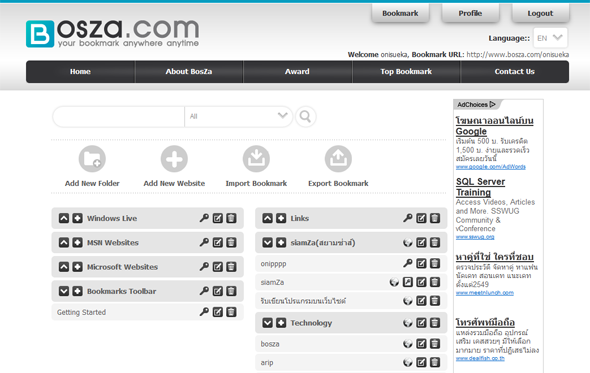Open the bosza bookmark entry
Image resolution: width=590 pixels, height=373 pixels.
coord(270,344)
